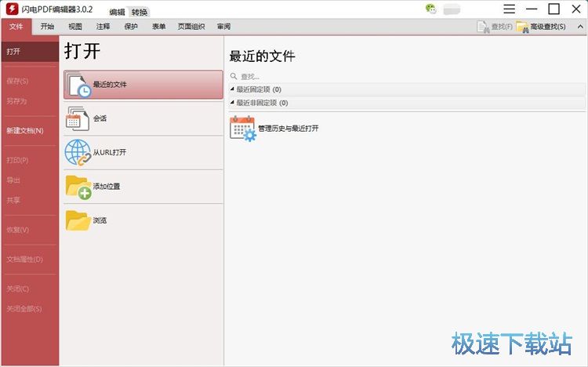This screenshot has height=367, width=588.
Task: Close the PDF editor window
Action: 576,9
